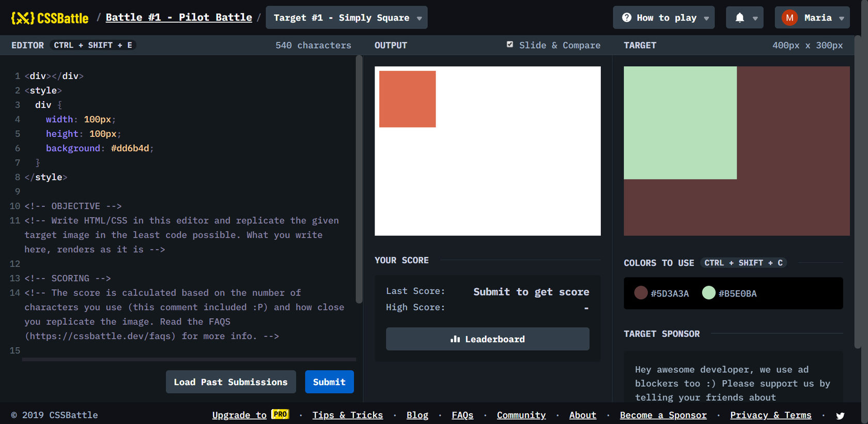The height and width of the screenshot is (424, 868).
Task: Click the <div></div> code line
Action: (54, 76)
